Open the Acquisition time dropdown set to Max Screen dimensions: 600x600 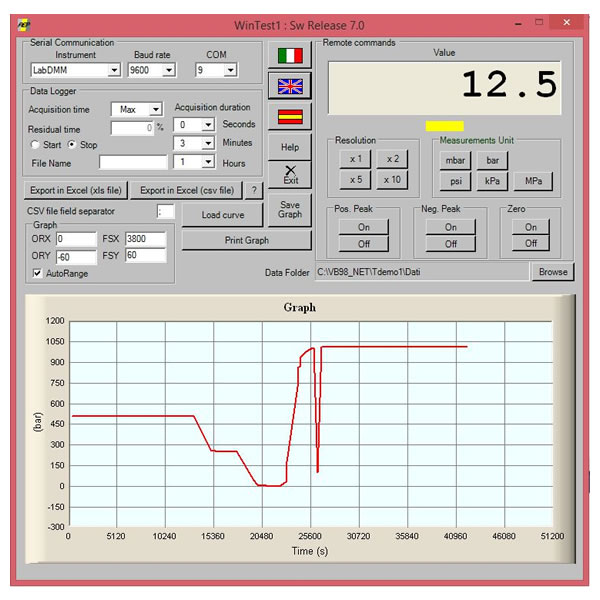[x=156, y=109]
